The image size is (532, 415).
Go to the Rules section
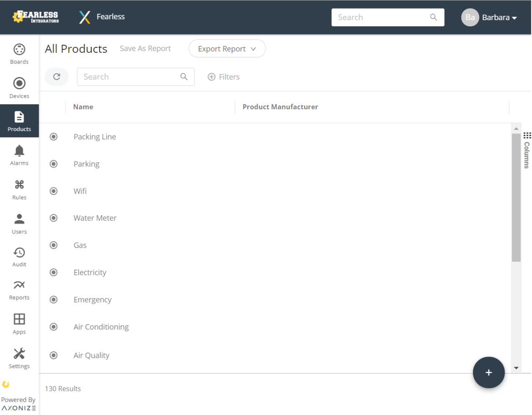19,189
